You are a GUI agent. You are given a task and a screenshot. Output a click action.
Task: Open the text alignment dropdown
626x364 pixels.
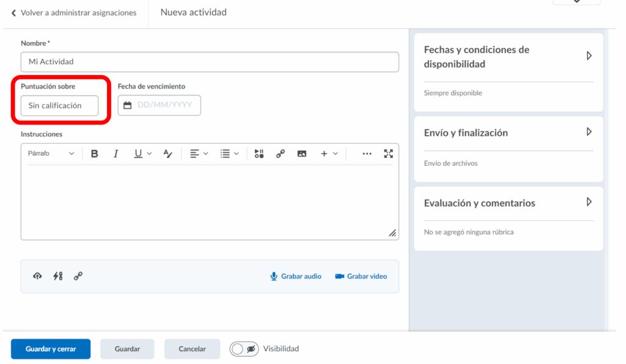pos(199,154)
